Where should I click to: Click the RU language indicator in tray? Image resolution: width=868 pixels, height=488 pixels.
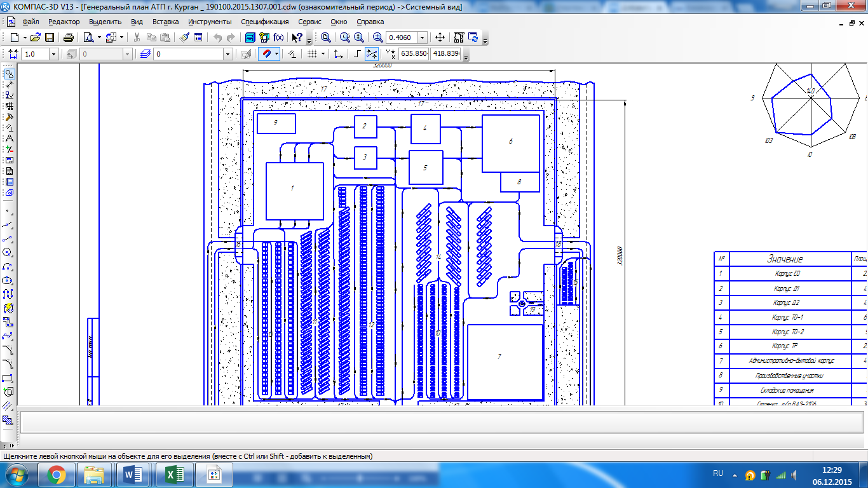click(x=718, y=474)
